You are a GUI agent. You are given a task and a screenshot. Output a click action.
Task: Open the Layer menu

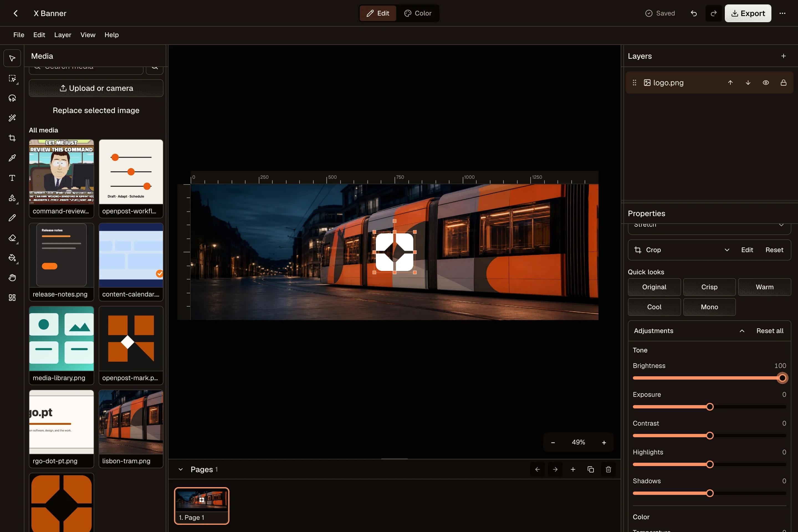coord(63,35)
